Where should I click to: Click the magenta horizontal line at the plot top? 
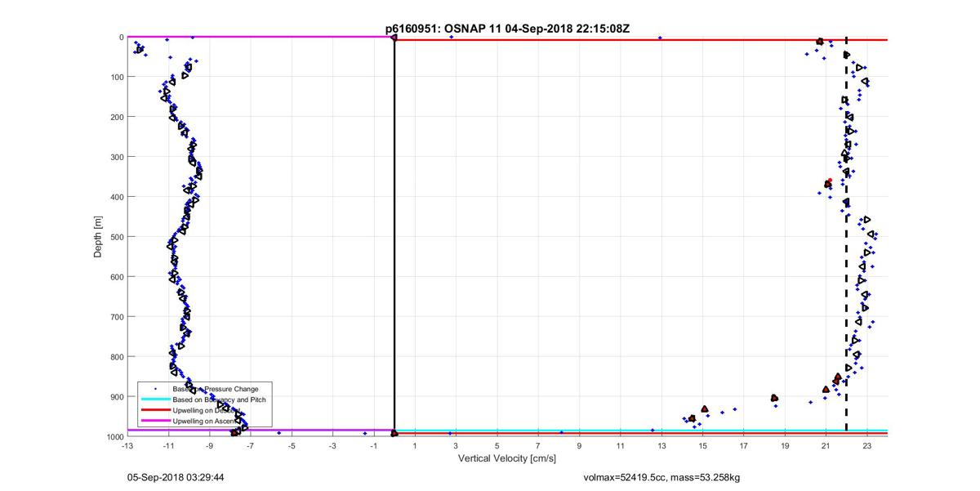[261, 37]
